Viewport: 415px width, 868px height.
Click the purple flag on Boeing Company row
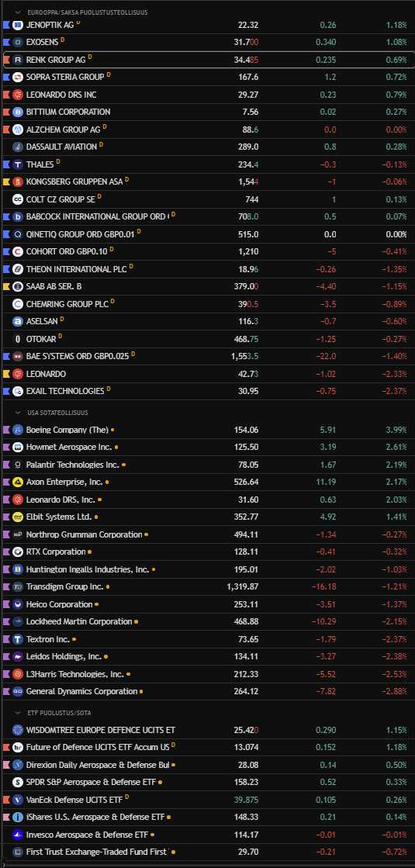point(6,430)
